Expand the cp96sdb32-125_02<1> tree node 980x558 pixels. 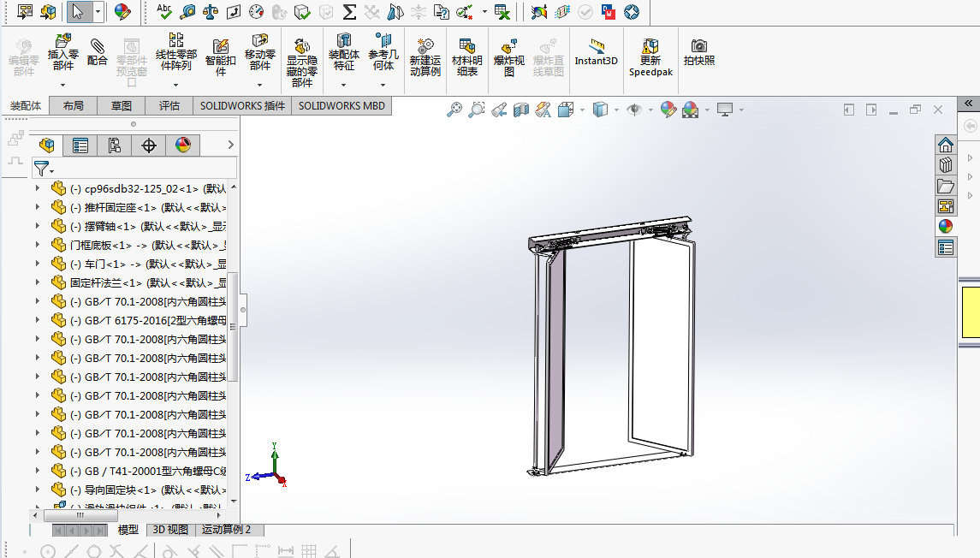click(38, 188)
